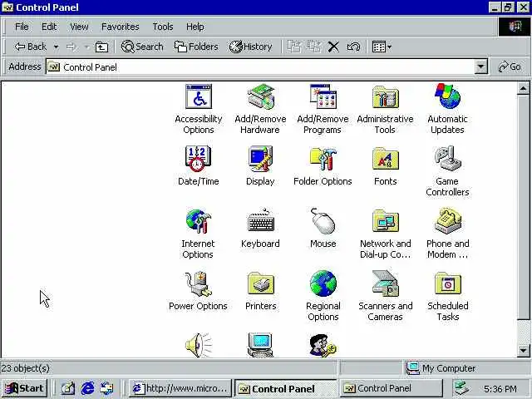Viewport: 532px width, 399px height.
Task: Launch Outlook Express quick launch icon
Action: pos(107,388)
